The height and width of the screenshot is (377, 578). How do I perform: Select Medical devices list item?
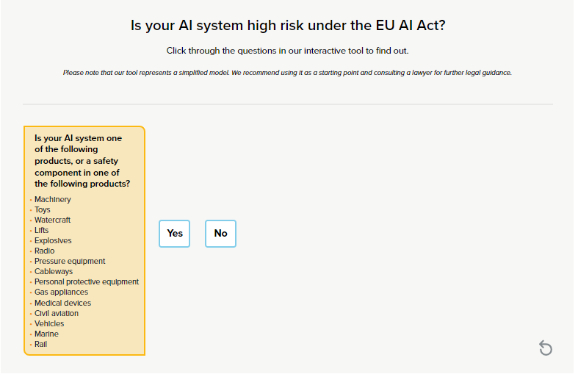(x=63, y=303)
